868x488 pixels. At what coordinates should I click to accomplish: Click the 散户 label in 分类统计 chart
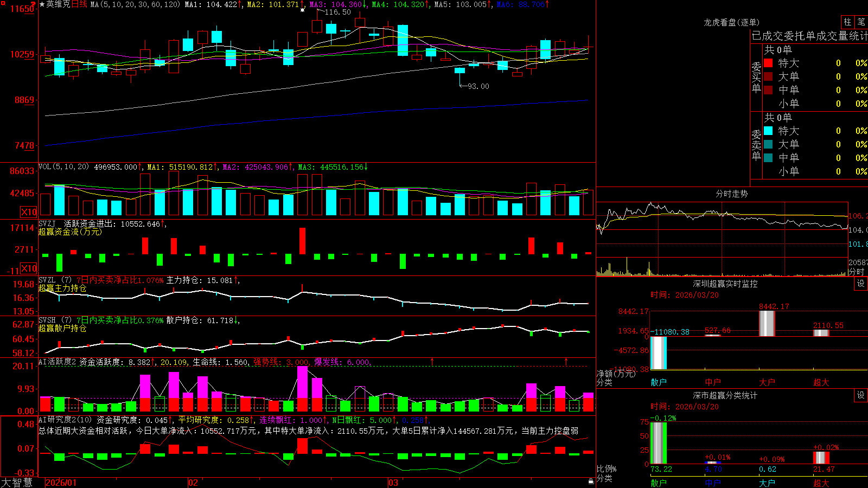pyautogui.click(x=659, y=483)
